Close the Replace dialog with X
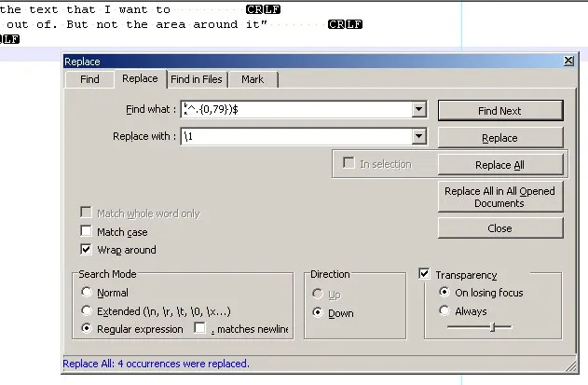The image size is (588, 385). 568,61
